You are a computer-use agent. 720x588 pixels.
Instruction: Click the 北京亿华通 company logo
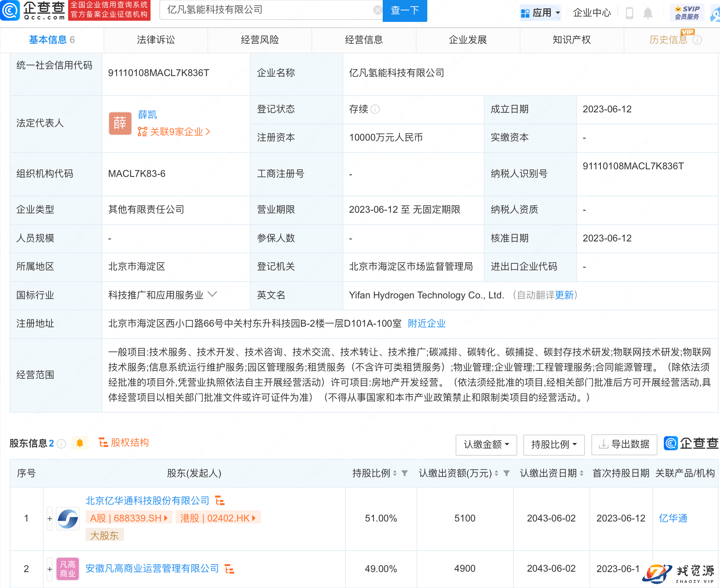[x=68, y=519]
